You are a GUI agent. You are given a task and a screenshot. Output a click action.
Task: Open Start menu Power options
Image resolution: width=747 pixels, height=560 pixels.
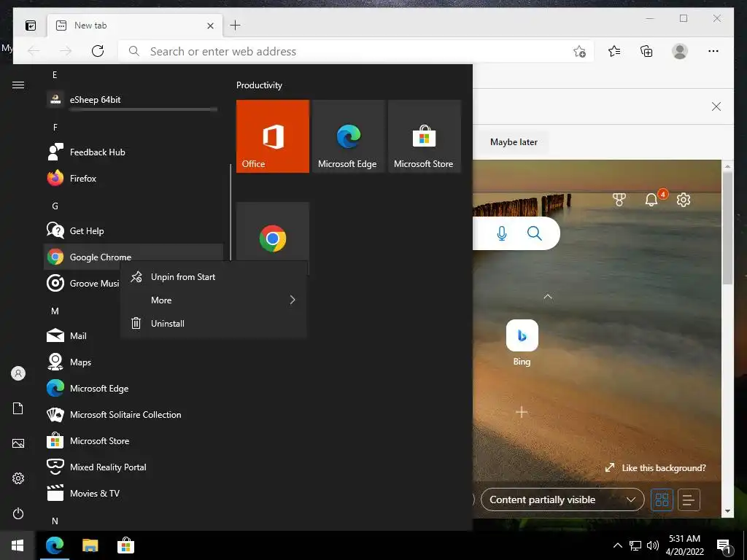pos(18,513)
